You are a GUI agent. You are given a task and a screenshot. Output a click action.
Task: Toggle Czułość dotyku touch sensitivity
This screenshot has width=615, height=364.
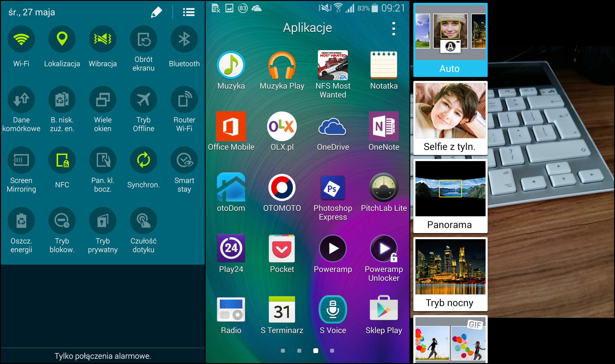pyautogui.click(x=144, y=221)
